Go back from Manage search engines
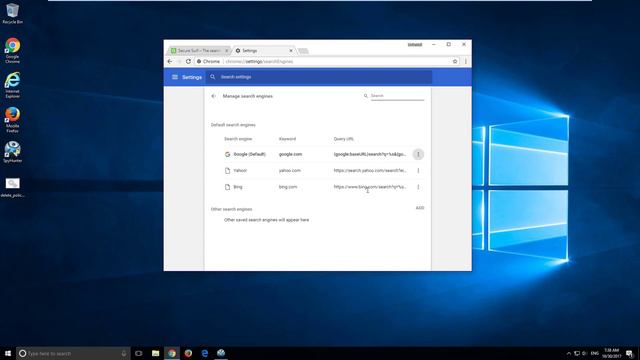 pos(213,96)
